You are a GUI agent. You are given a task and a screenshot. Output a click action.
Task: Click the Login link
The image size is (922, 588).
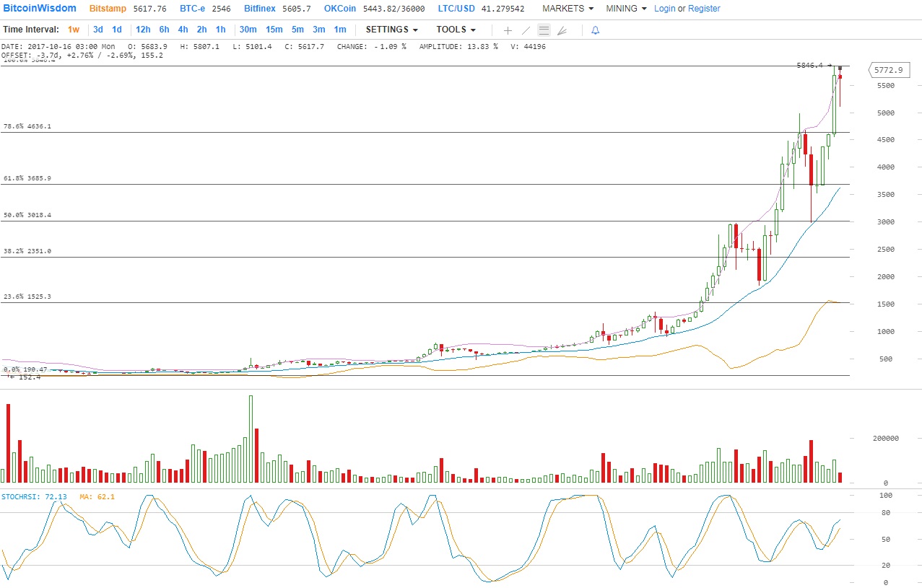pyautogui.click(x=664, y=9)
